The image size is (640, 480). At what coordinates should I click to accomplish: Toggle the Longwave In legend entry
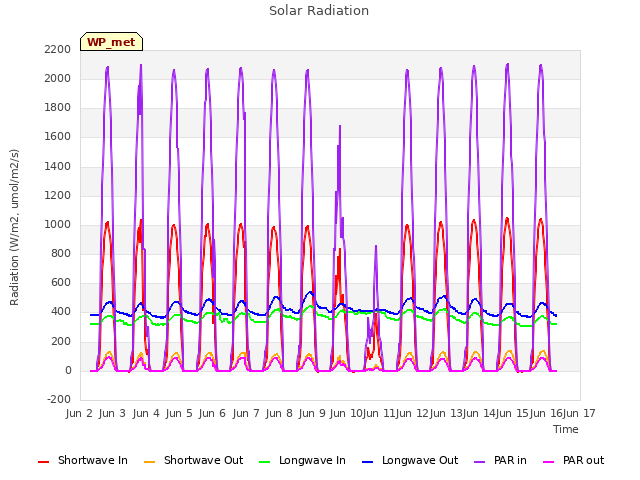pyautogui.click(x=302, y=460)
